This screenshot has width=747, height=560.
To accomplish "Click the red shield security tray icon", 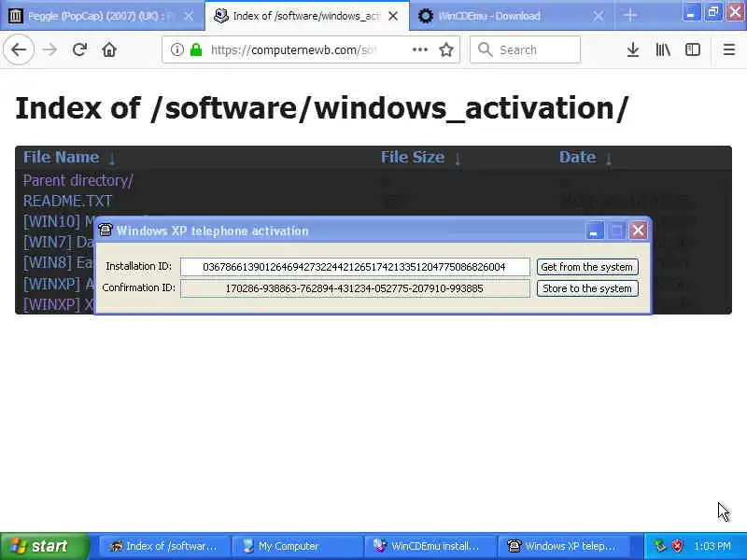I will click(677, 546).
